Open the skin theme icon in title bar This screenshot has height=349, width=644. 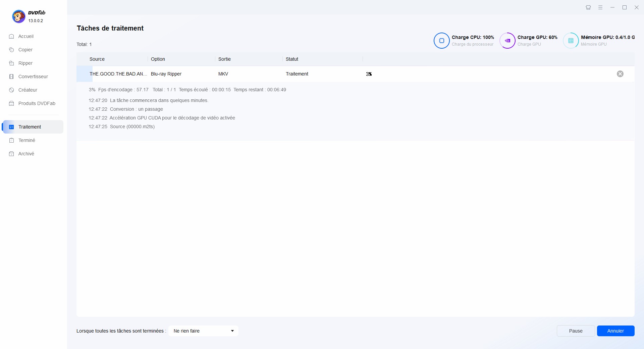[588, 7]
